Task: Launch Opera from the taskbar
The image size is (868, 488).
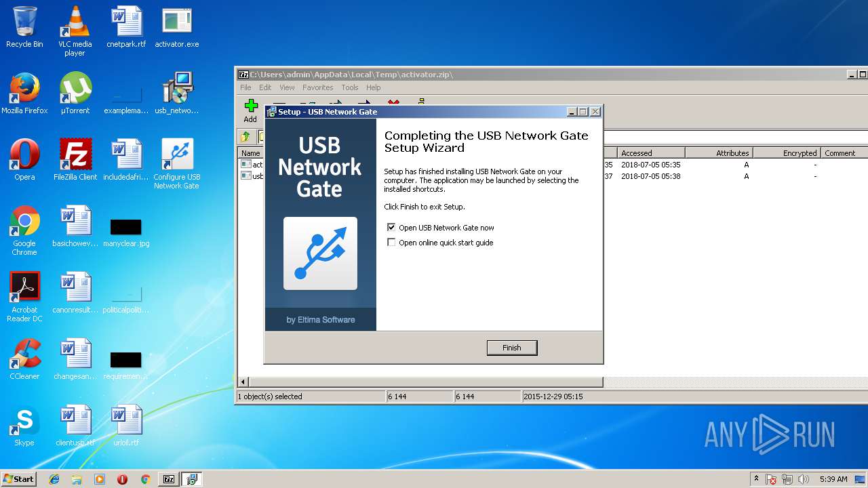Action: point(122,479)
